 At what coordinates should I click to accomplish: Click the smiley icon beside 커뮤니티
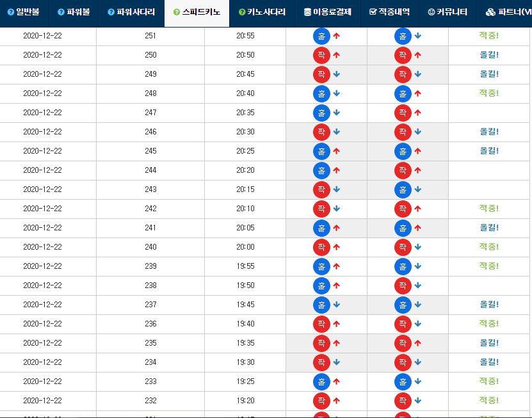pos(431,12)
